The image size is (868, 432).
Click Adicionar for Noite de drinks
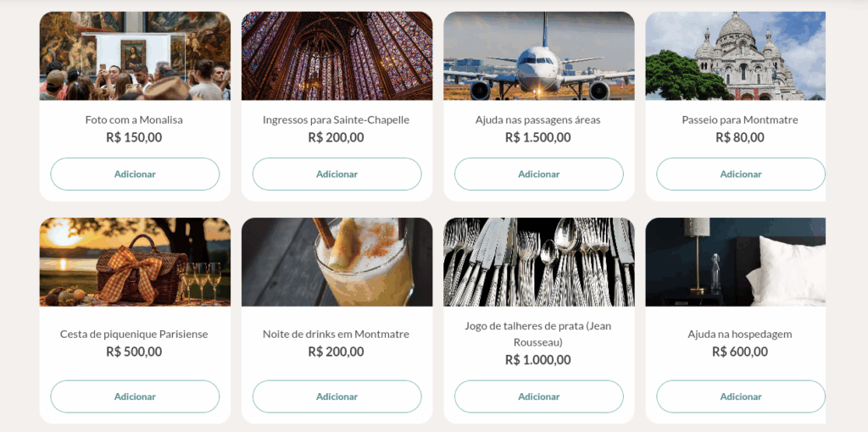[x=337, y=396]
